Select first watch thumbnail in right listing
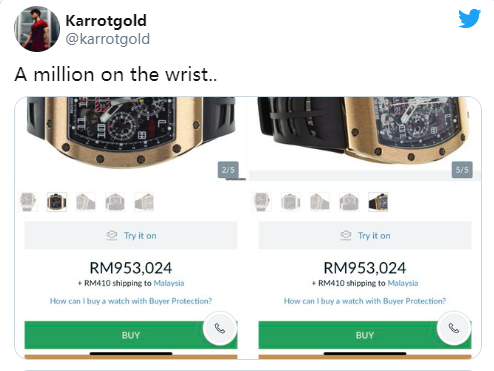Image resolution: width=494 pixels, height=371 pixels. click(x=262, y=202)
